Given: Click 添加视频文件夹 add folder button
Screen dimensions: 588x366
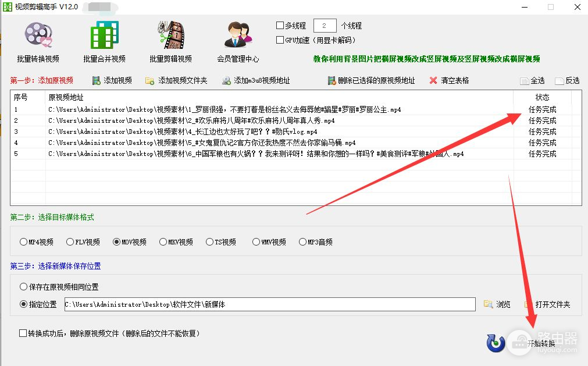Looking at the screenshot, I should (177, 81).
